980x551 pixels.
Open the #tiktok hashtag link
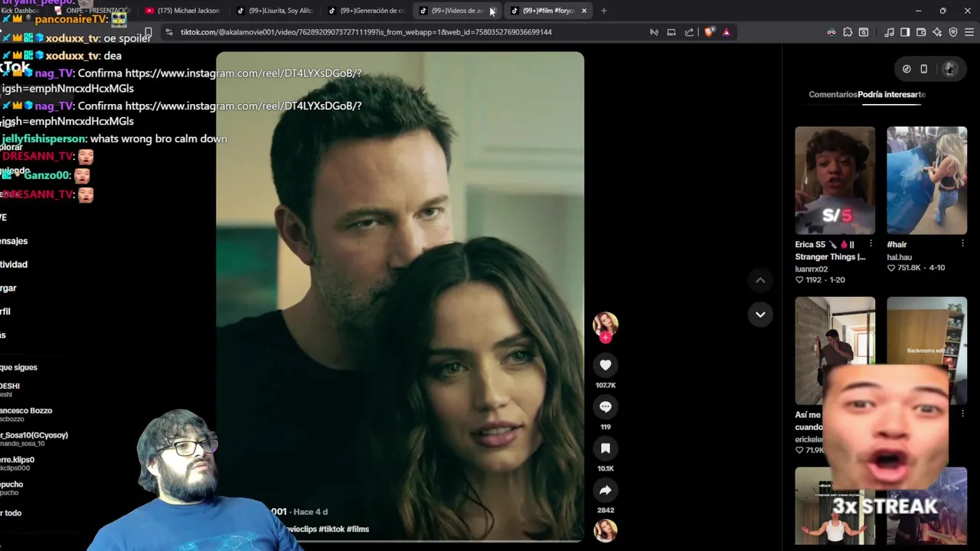332,529
